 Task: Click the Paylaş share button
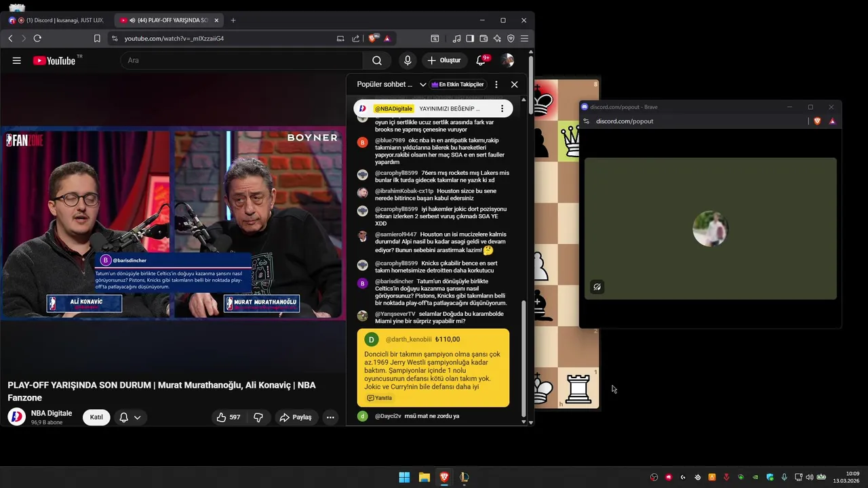pos(296,418)
